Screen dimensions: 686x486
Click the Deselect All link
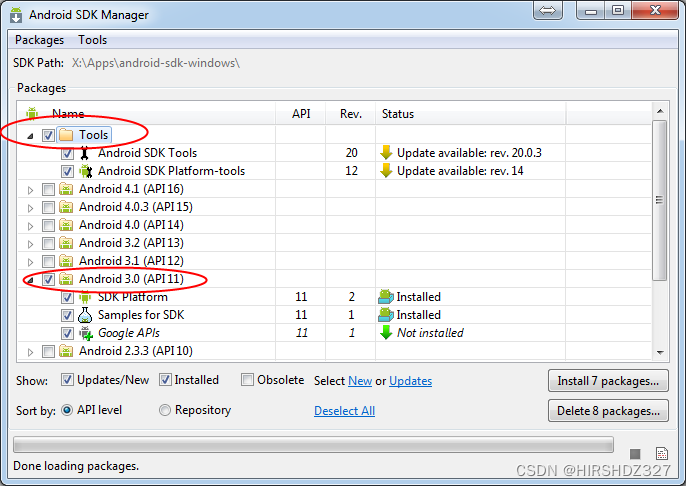click(x=344, y=411)
